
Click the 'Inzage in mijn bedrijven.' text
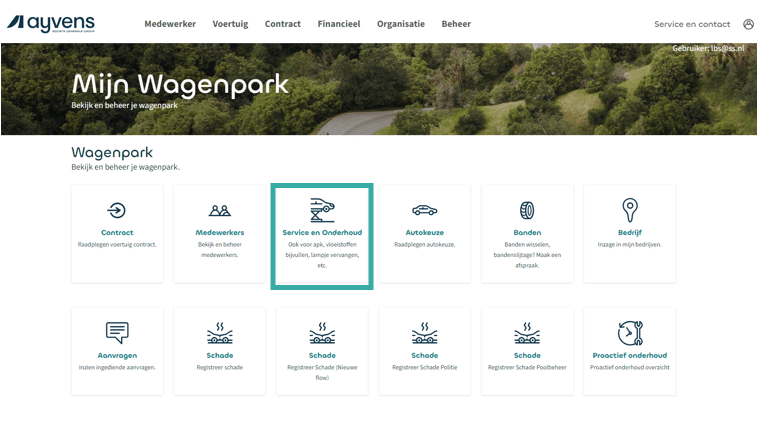point(630,245)
